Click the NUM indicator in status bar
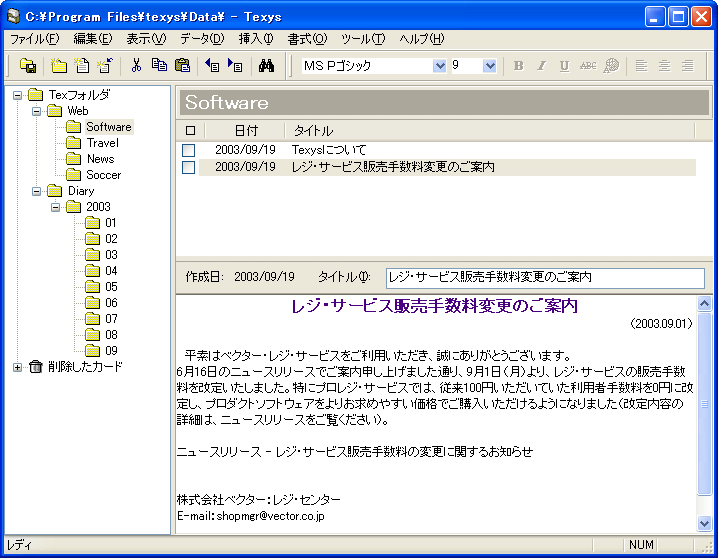 [641, 545]
